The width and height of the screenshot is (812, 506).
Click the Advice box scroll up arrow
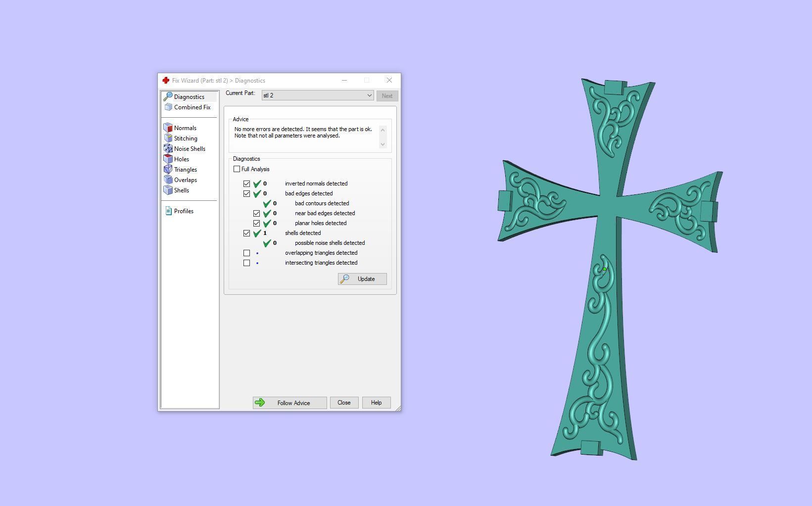point(382,130)
